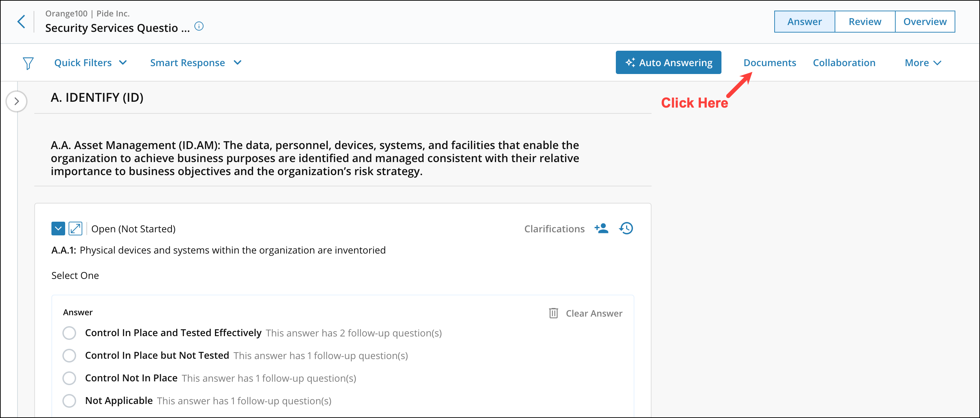Open the Documents link
This screenshot has height=418, width=980.
coord(769,63)
